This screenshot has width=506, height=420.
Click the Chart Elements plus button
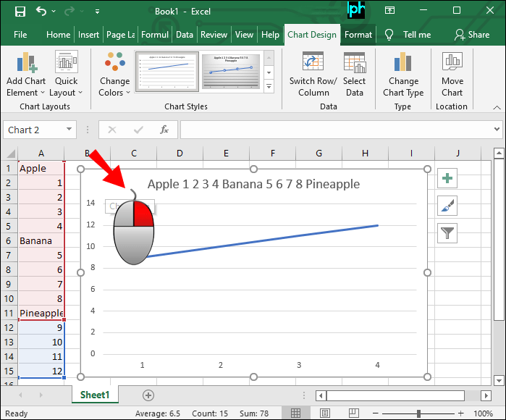(x=447, y=179)
